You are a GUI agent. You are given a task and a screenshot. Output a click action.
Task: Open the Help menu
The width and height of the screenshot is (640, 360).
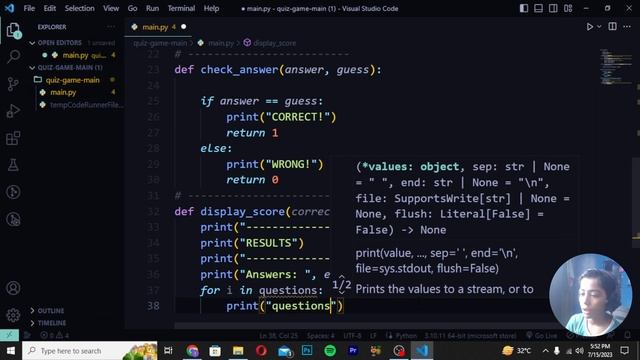point(211,8)
